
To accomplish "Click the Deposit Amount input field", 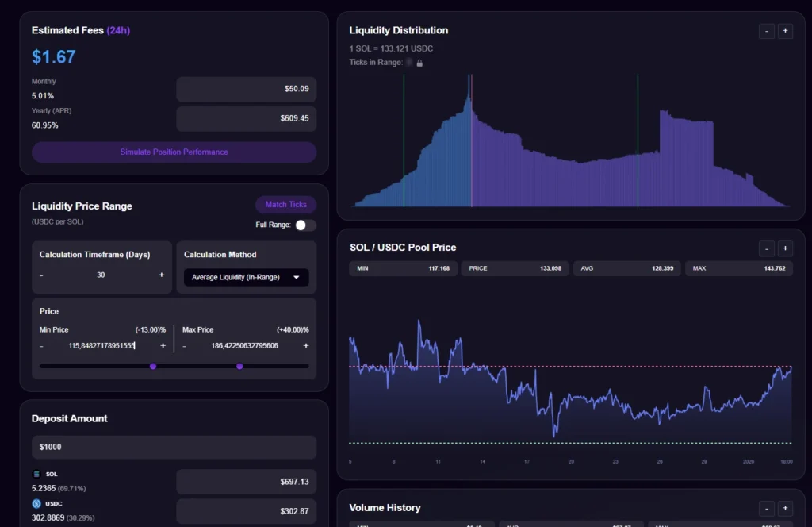I will 174,447.
